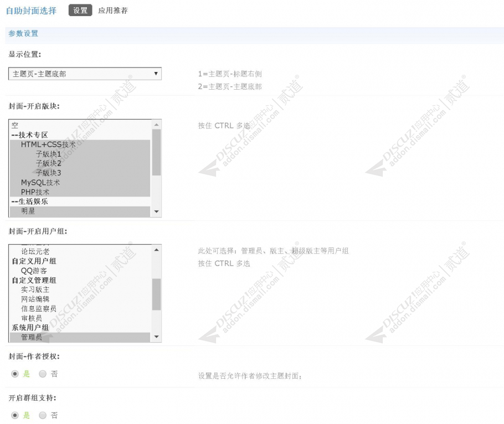Select 子版块1 in the forum list
The image size is (504, 424).
point(80,154)
